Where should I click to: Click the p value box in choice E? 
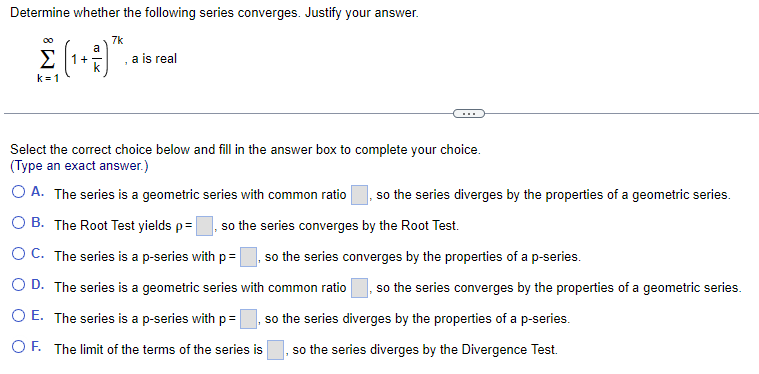pyautogui.click(x=248, y=319)
